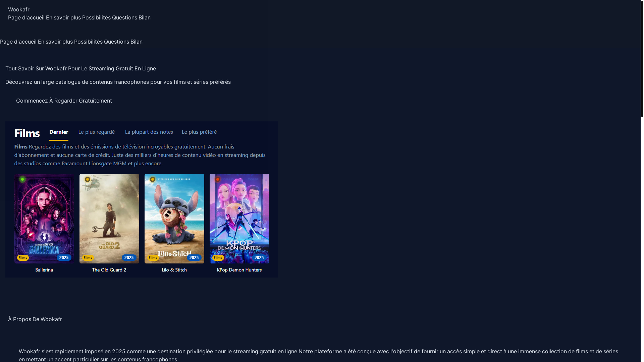644x362 pixels.
Task: Open En savoir plus in the top navigation
Action: point(63,17)
